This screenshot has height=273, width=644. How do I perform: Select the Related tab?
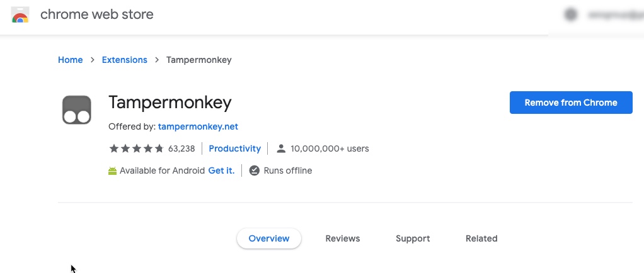481,238
